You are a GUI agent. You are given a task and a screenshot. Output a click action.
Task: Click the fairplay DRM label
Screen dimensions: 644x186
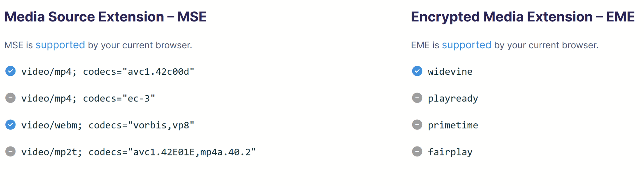(x=450, y=152)
